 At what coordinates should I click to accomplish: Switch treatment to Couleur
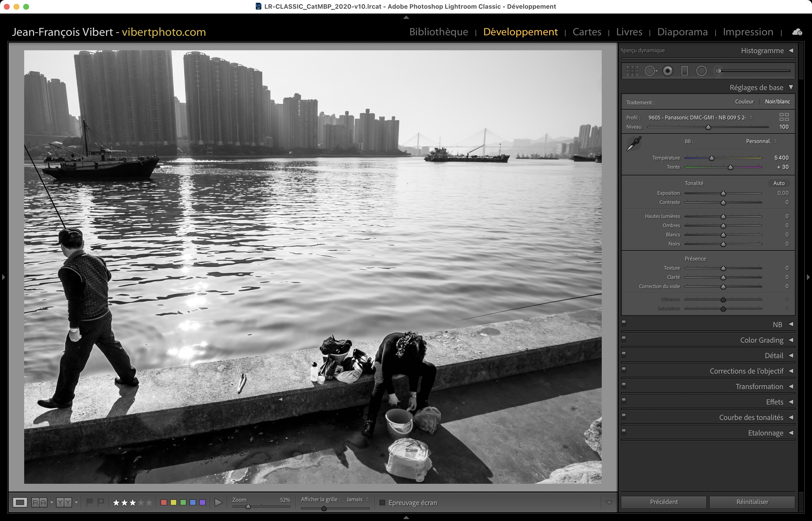click(744, 101)
